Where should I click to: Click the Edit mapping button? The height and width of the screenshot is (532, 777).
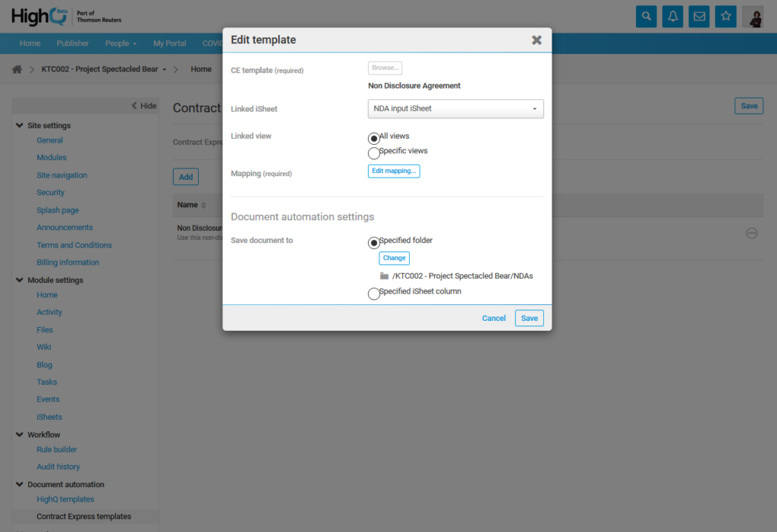394,171
